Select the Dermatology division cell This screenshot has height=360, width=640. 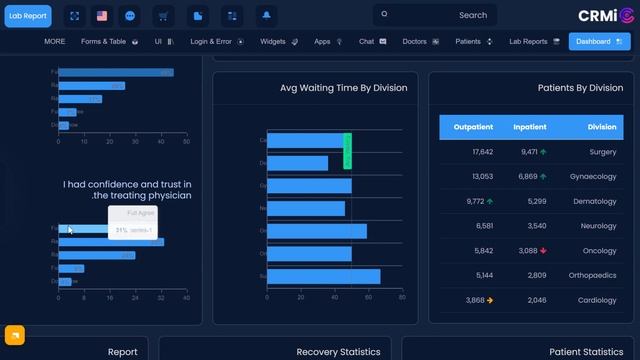tap(595, 201)
